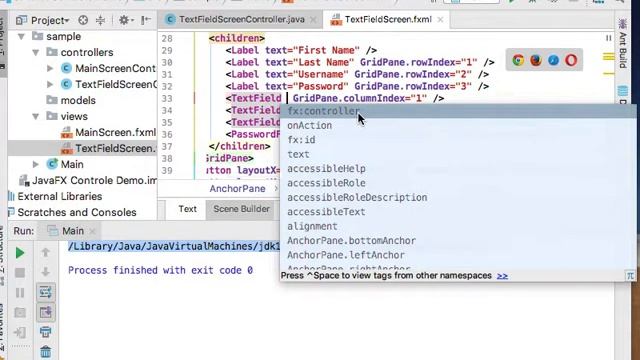
Task: Select the JavaFX Controle Demo.iml file
Action: coord(94,180)
